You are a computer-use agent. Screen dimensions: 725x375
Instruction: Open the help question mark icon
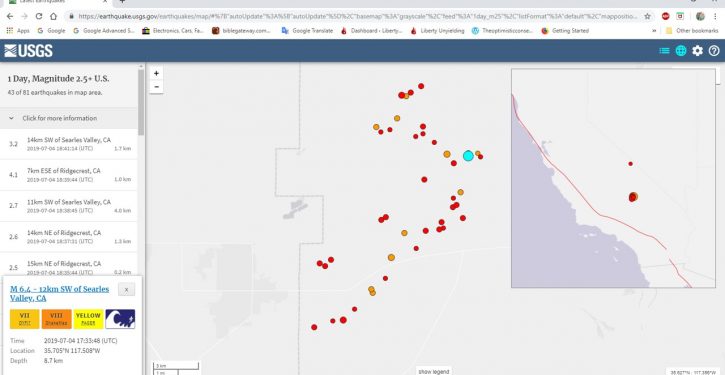pyautogui.click(x=714, y=51)
